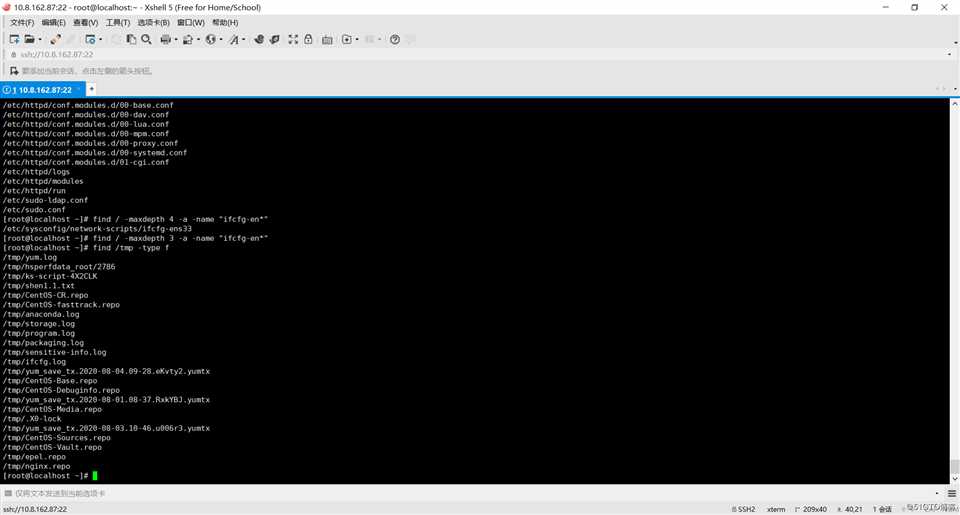Open the session folder icon
960x515 pixels.
(x=29, y=39)
